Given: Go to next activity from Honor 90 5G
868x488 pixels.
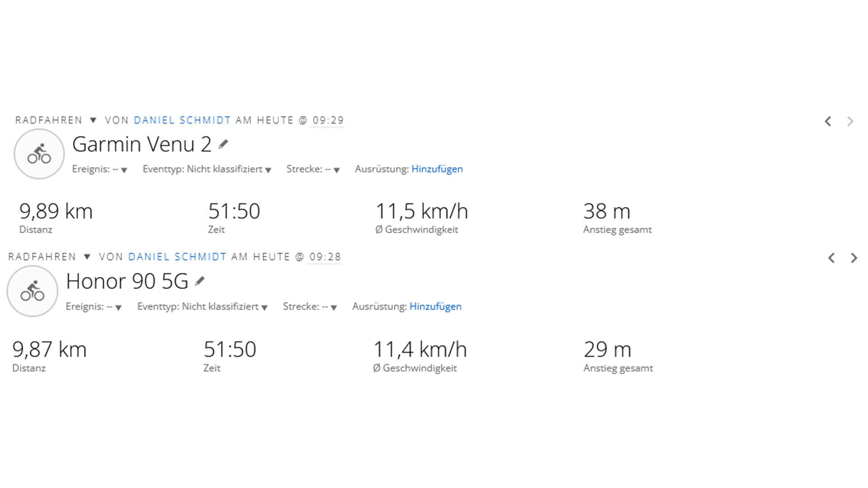Looking at the screenshot, I should pyautogui.click(x=854, y=258).
